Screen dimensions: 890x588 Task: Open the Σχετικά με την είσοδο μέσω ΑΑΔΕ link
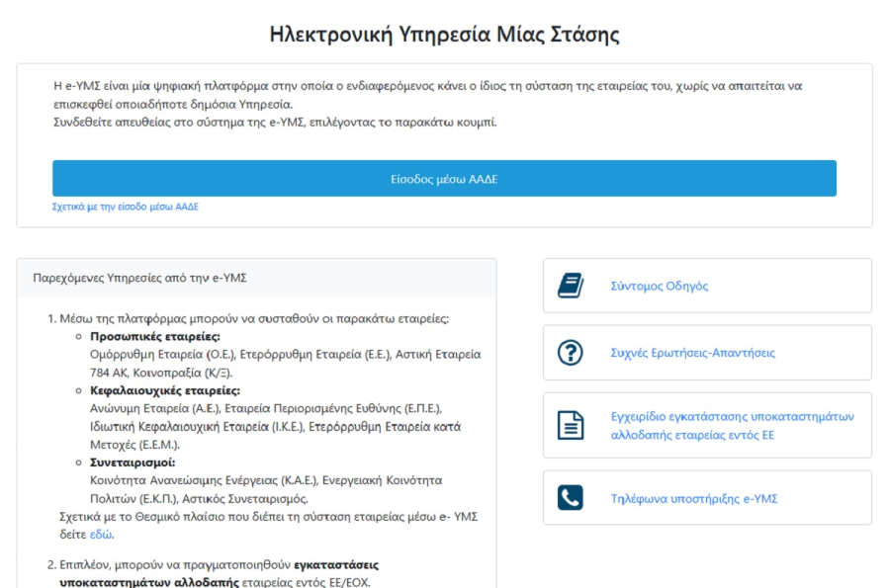pos(127,206)
